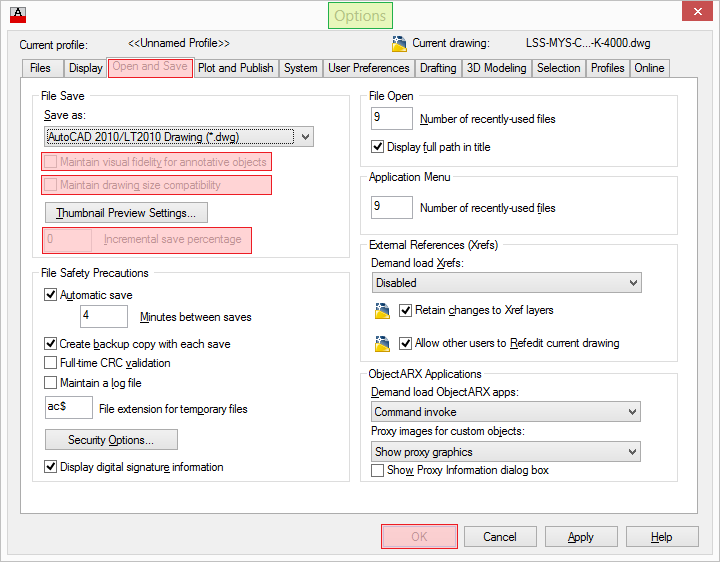Open the Online tab

tap(649, 68)
